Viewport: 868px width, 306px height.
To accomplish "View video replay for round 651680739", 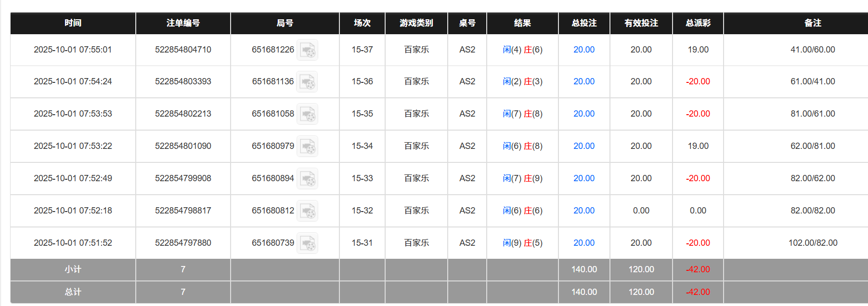I will [x=308, y=243].
